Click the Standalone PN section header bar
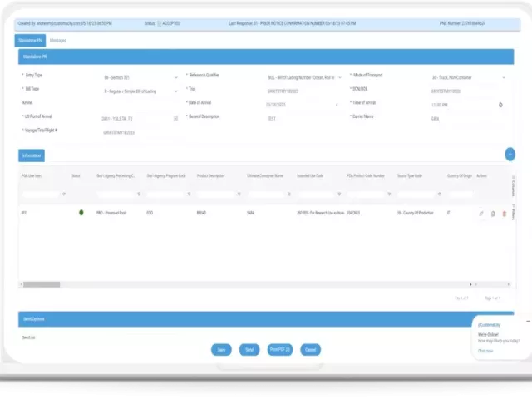This screenshot has height=399, width=532. (266, 57)
